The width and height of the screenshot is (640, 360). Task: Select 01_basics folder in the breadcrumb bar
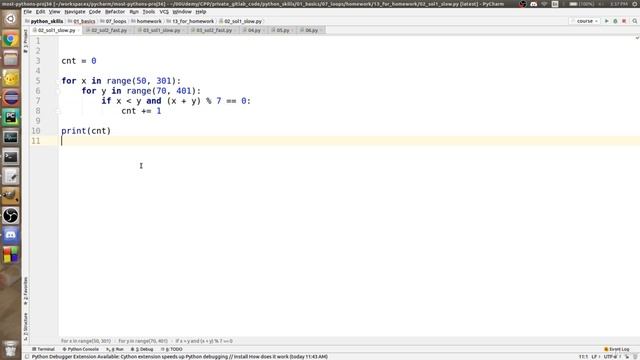[x=82, y=21]
